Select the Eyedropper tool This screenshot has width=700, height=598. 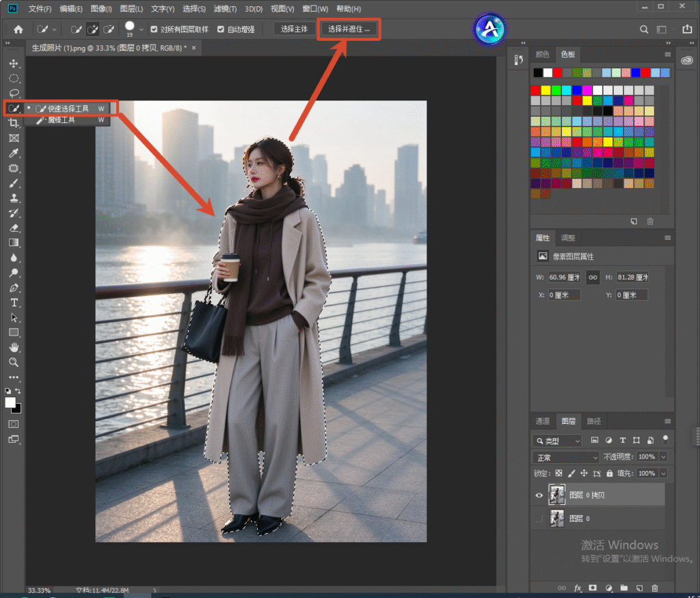[14, 153]
